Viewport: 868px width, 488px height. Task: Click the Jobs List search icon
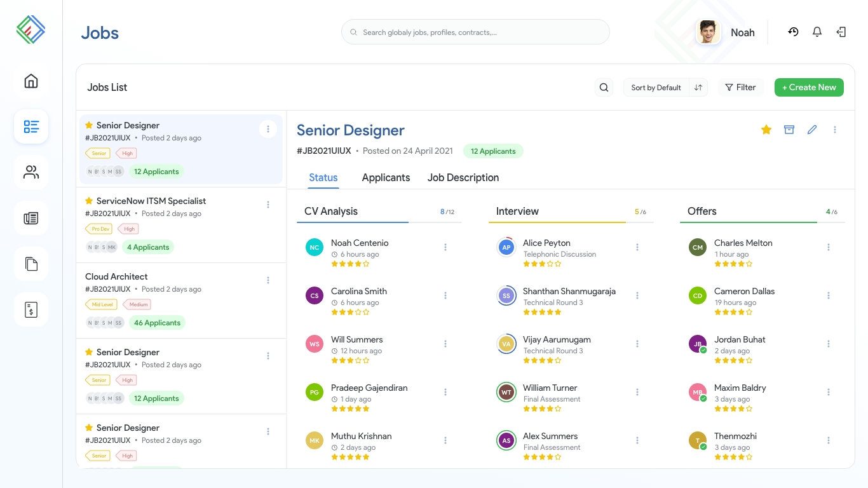point(604,88)
